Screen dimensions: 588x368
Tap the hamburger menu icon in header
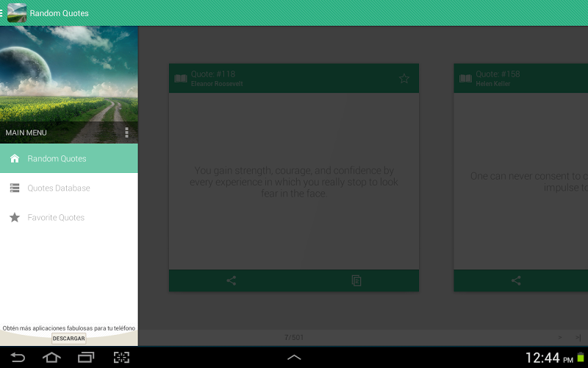(x=1, y=13)
